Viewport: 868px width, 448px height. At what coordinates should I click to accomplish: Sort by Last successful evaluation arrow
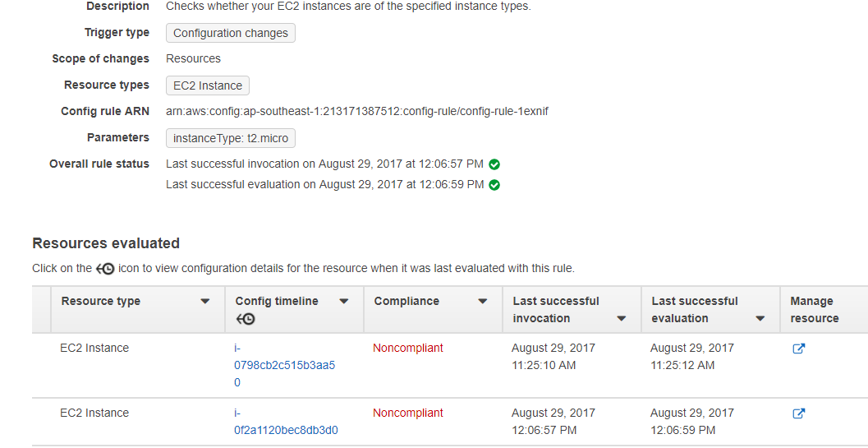coord(760,319)
